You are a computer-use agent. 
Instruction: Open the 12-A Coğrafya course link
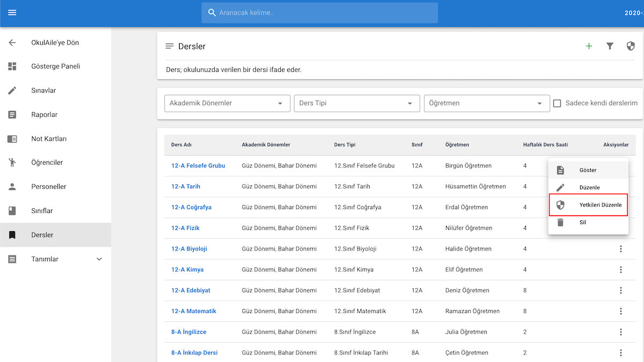[192, 207]
